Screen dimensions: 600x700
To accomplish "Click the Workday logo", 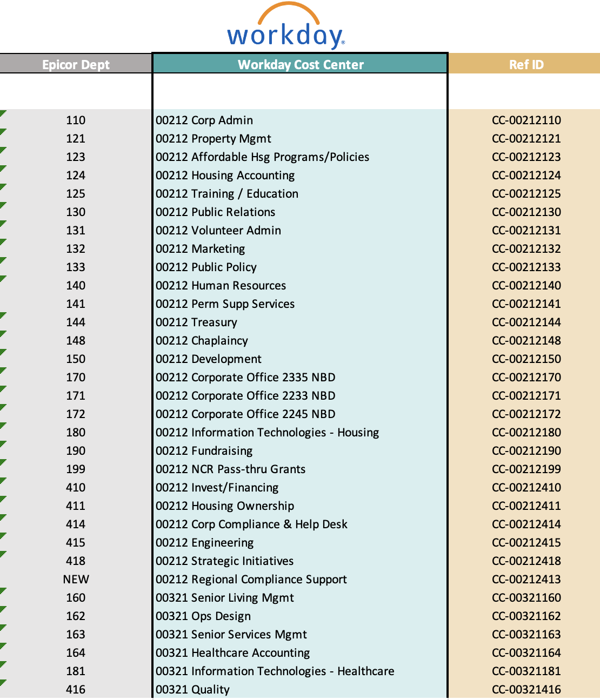I will 286,26.
